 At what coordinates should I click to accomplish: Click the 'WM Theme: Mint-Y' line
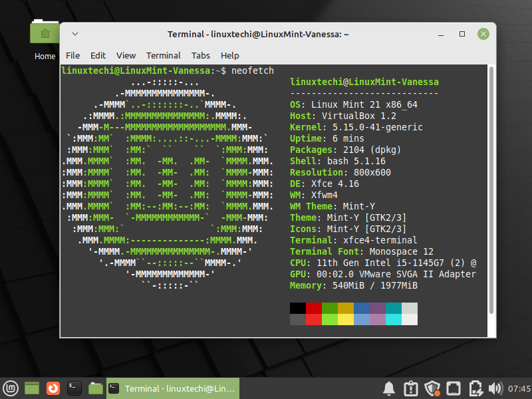pos(332,206)
